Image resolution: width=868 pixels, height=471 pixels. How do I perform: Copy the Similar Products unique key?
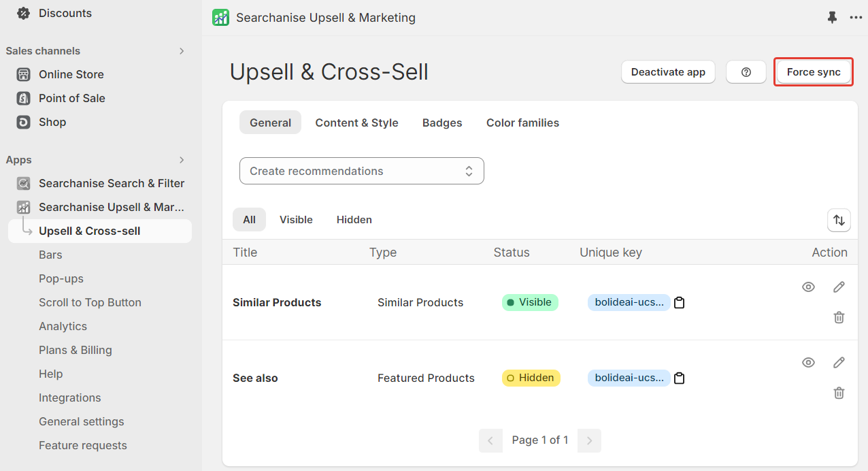click(679, 302)
